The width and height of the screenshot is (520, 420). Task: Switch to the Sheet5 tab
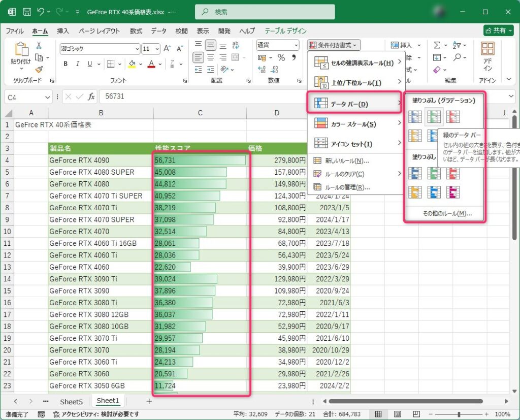[x=71, y=401]
